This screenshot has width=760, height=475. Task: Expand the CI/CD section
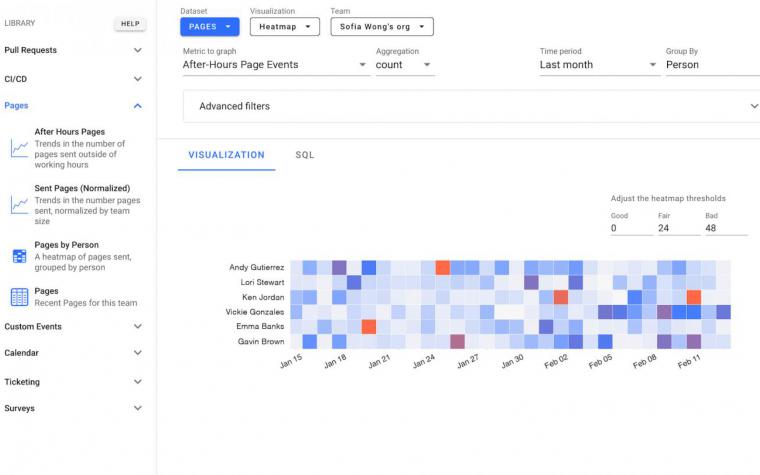(x=74, y=79)
